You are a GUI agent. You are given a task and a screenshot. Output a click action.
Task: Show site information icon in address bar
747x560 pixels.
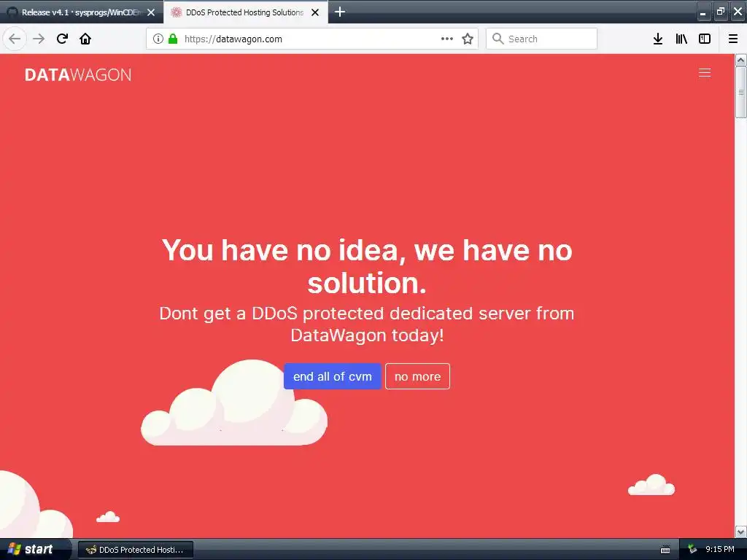click(158, 39)
